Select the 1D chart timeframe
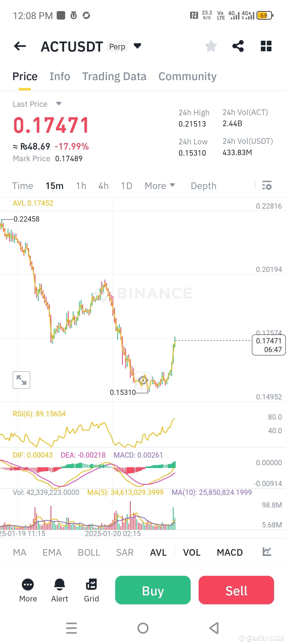The height and width of the screenshot is (644, 286). tap(126, 186)
